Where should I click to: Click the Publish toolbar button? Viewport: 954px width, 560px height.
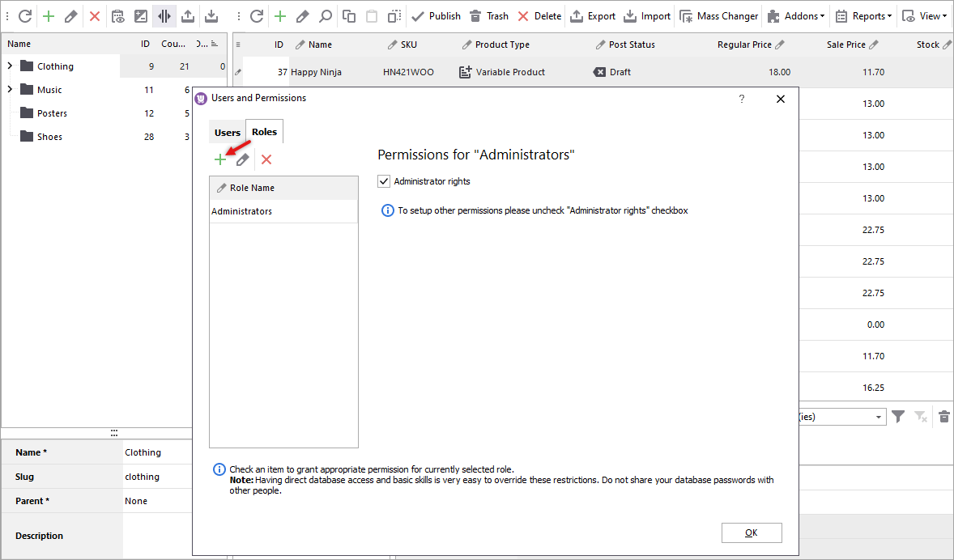coord(436,16)
